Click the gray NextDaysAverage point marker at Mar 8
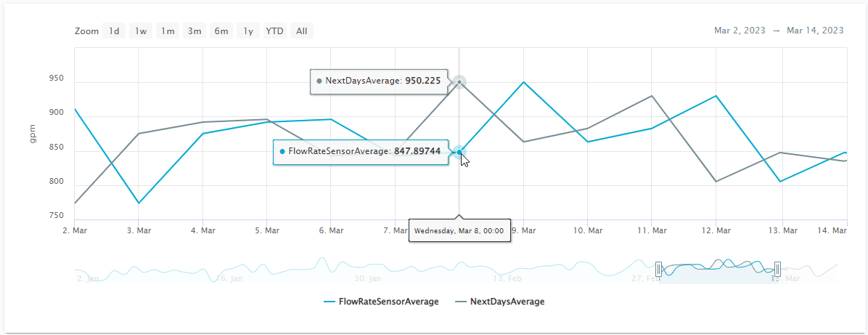868x335 pixels. [459, 82]
